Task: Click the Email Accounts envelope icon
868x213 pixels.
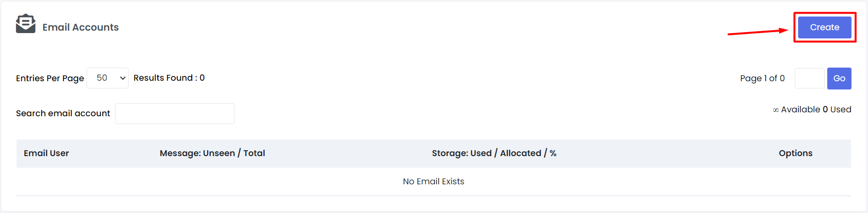Action: (x=26, y=23)
